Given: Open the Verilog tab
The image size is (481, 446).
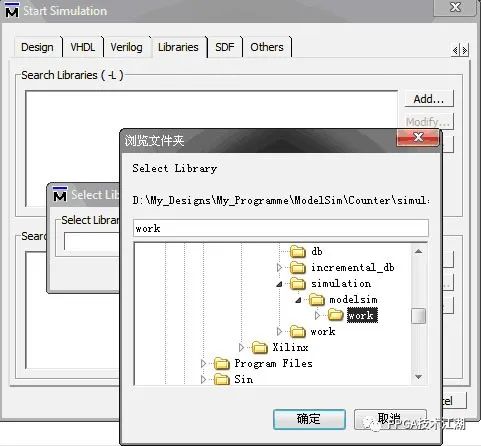Looking at the screenshot, I should pos(127,47).
